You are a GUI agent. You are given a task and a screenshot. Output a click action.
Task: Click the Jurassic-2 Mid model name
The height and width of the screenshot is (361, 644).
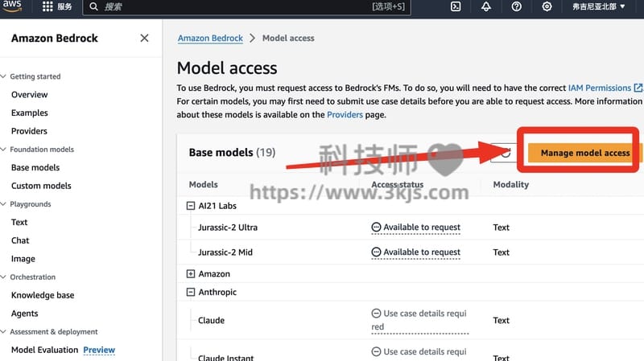click(225, 252)
